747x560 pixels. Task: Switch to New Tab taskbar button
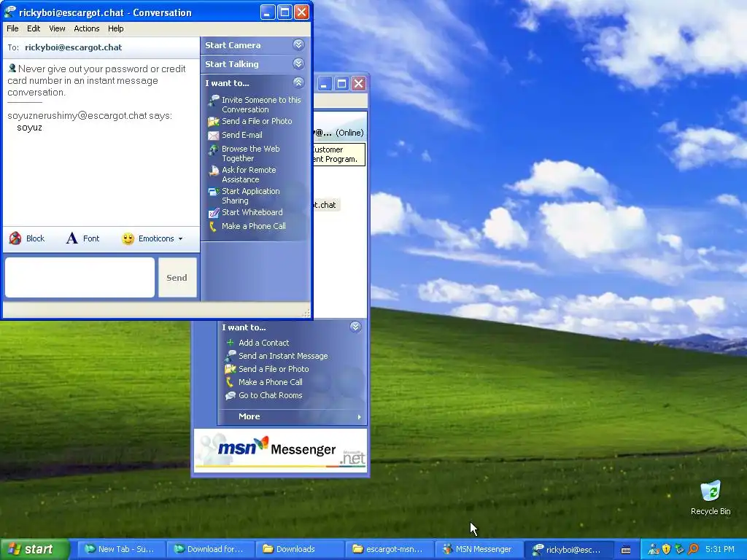click(122, 549)
